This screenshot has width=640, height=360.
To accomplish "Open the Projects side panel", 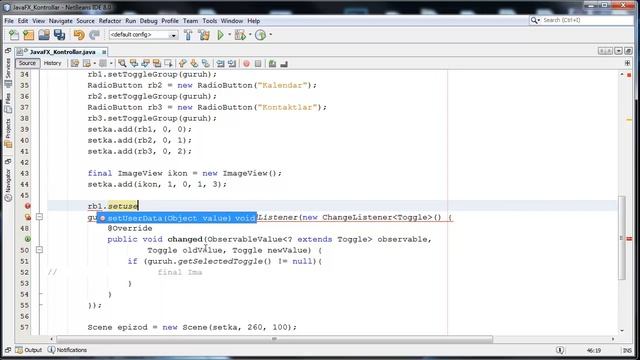I will [x=8, y=133].
